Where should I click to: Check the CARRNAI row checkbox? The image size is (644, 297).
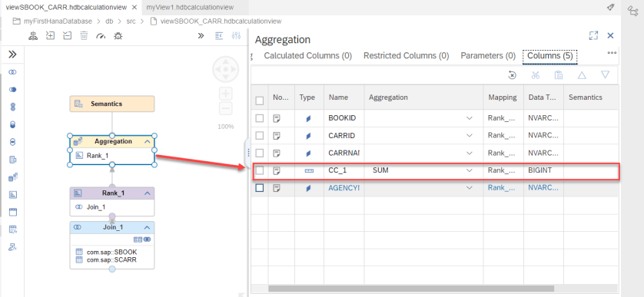tap(260, 153)
